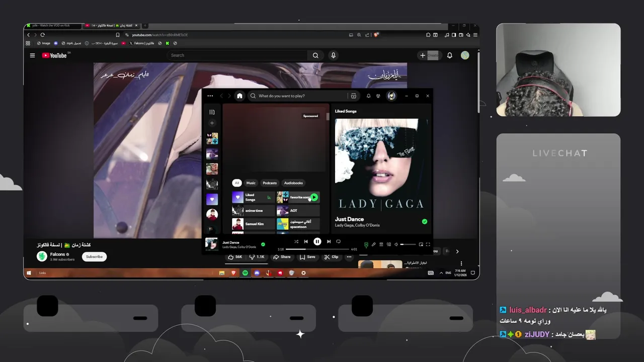644x362 pixels.
Task: Open Windows Start menu
Action: click(29, 273)
